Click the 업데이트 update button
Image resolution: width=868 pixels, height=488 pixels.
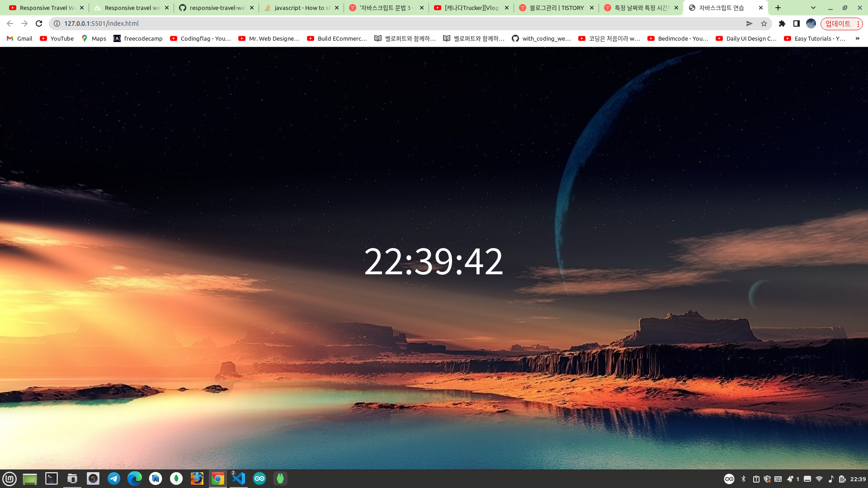(838, 23)
